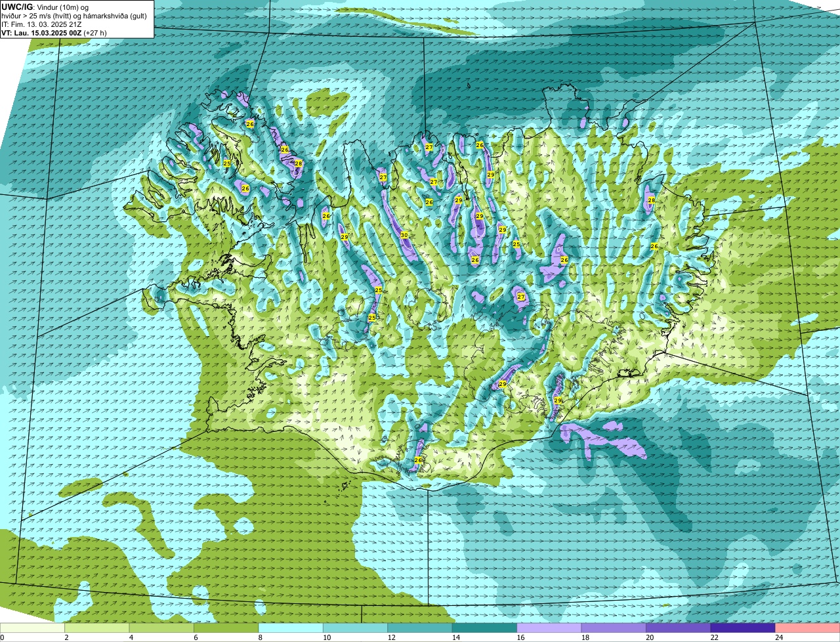840x642 pixels.
Task: Select the 4–6 m/s green legend swatch
Action: point(162,628)
